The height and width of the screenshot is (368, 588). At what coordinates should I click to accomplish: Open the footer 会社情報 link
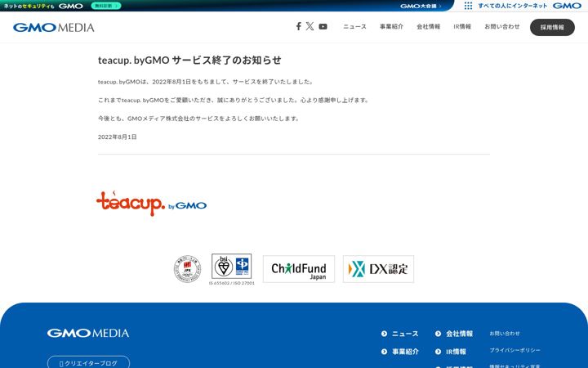[x=459, y=334]
